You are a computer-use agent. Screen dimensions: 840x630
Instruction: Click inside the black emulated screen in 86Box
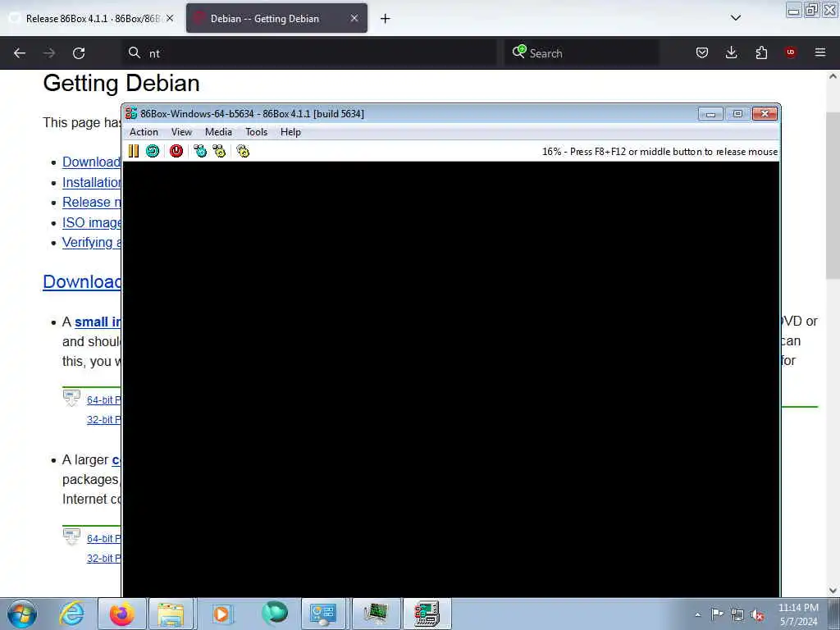point(451,379)
